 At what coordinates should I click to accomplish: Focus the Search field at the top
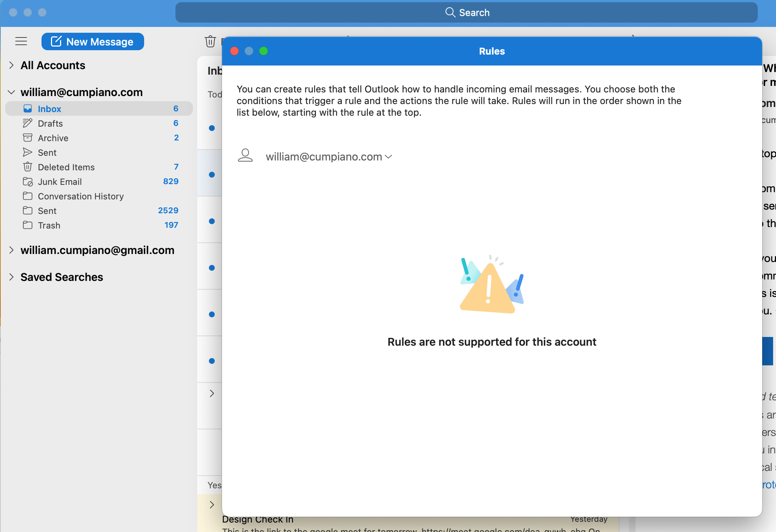click(x=467, y=13)
